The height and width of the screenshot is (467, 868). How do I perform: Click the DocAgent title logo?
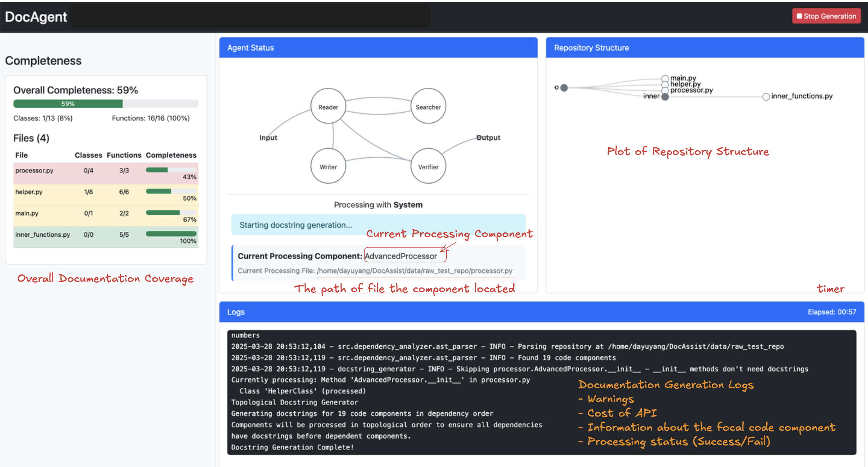click(36, 17)
